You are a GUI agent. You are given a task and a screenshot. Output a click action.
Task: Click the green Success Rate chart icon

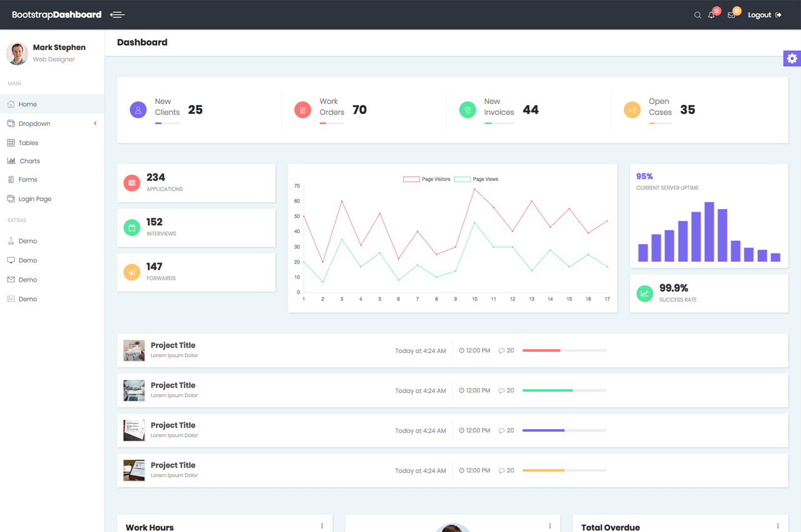tap(645, 294)
